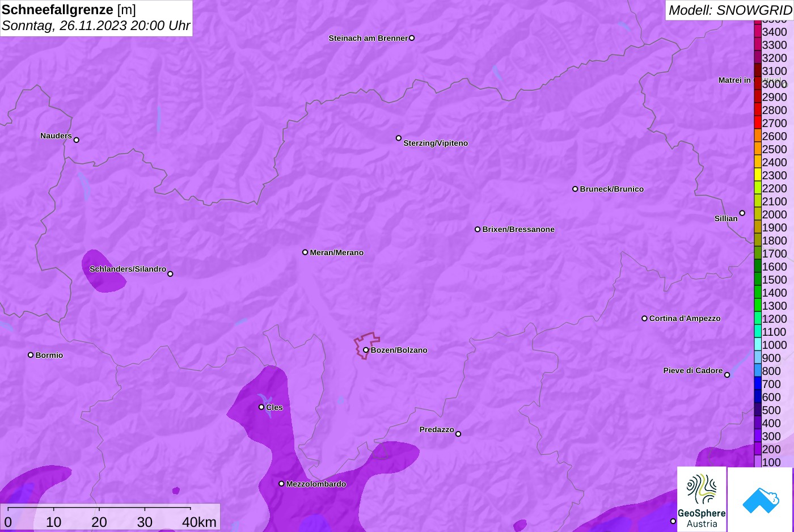Click the blue cloud arrow logo
The image size is (794, 532).
[x=761, y=499]
